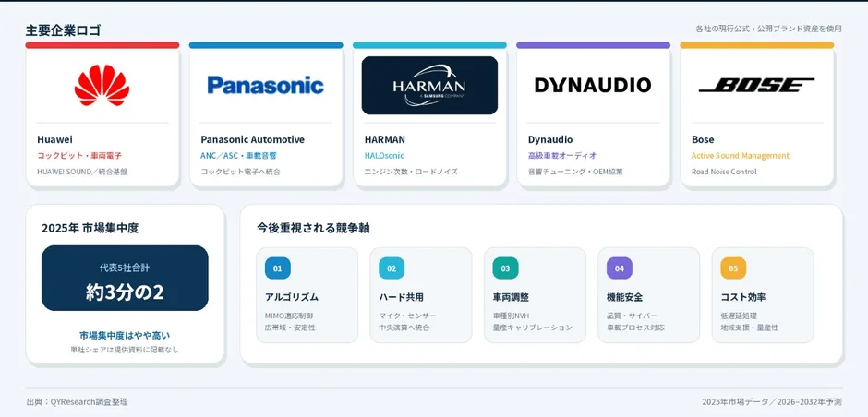Click 地域支援・量産性 text

pos(750,328)
